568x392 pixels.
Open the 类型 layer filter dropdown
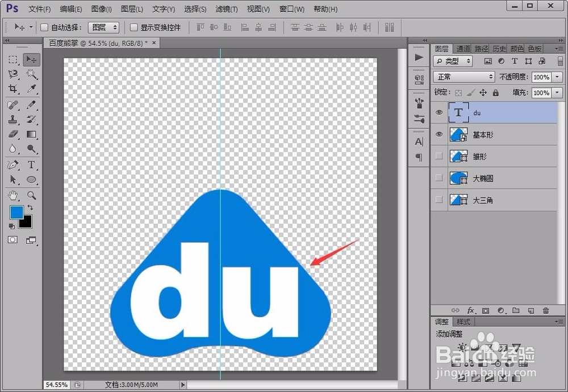453,61
